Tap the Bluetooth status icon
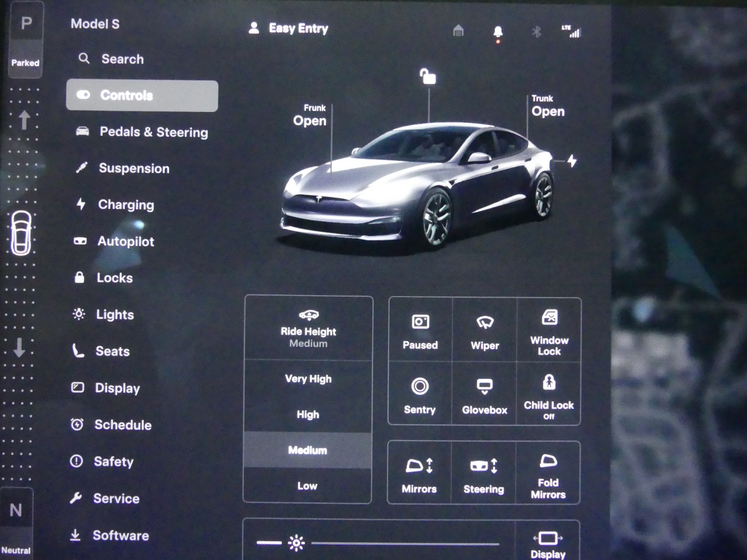Image resolution: width=747 pixels, height=560 pixels. (536, 32)
